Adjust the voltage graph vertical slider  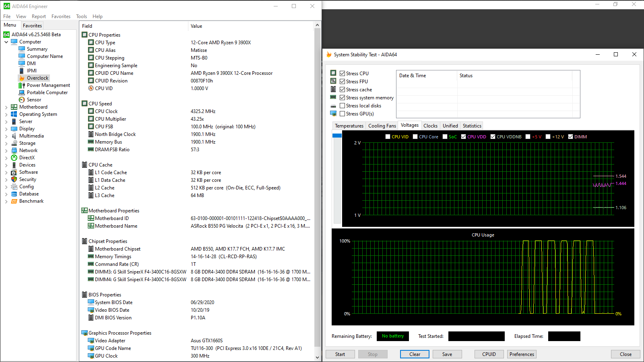337,136
